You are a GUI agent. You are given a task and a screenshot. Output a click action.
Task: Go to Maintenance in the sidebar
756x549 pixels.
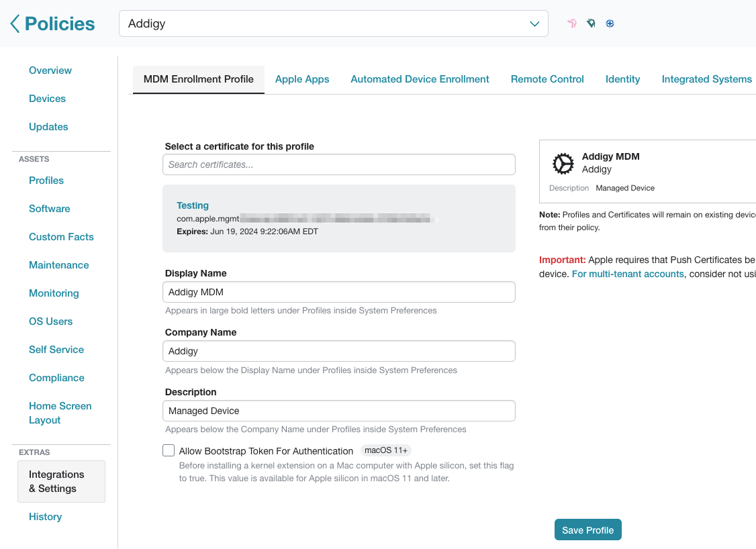(x=59, y=265)
